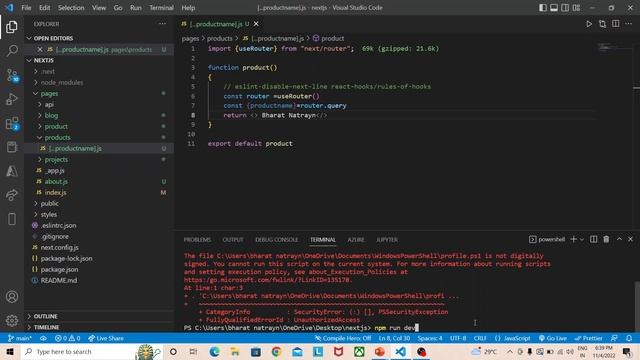Open editor More Actions ellipsis
The image size is (640, 360).
point(629,24)
